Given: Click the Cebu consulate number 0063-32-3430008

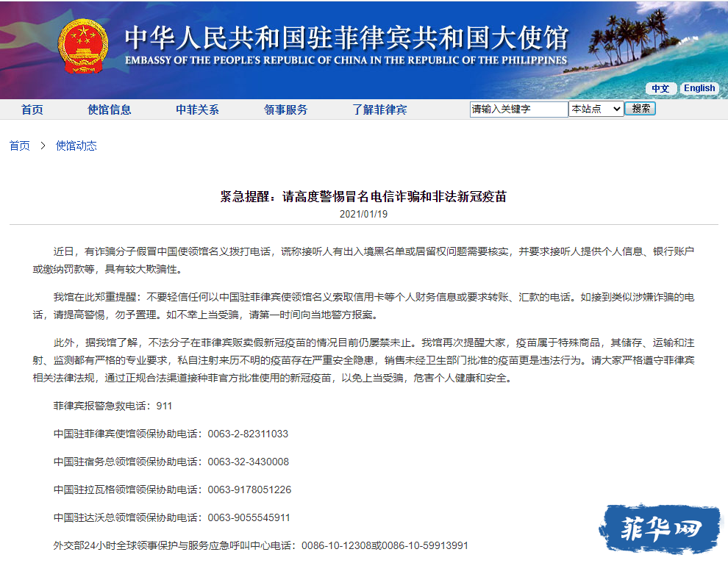Looking at the screenshot, I should 249,462.
